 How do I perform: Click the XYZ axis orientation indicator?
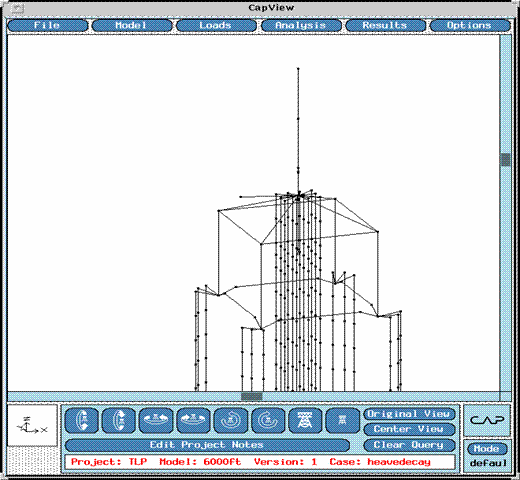pyautogui.click(x=32, y=425)
